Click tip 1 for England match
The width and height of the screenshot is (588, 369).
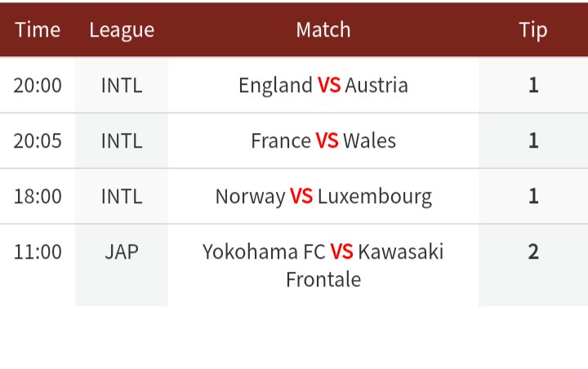[533, 85]
